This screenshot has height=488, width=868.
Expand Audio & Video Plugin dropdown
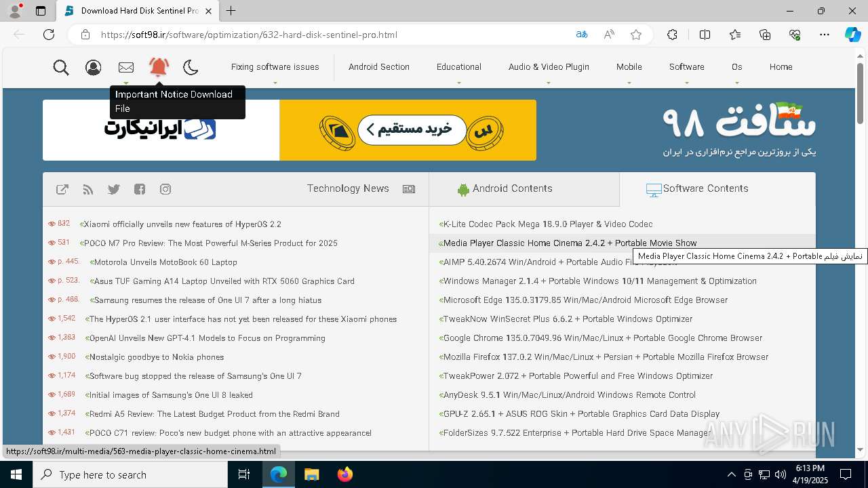(x=549, y=67)
